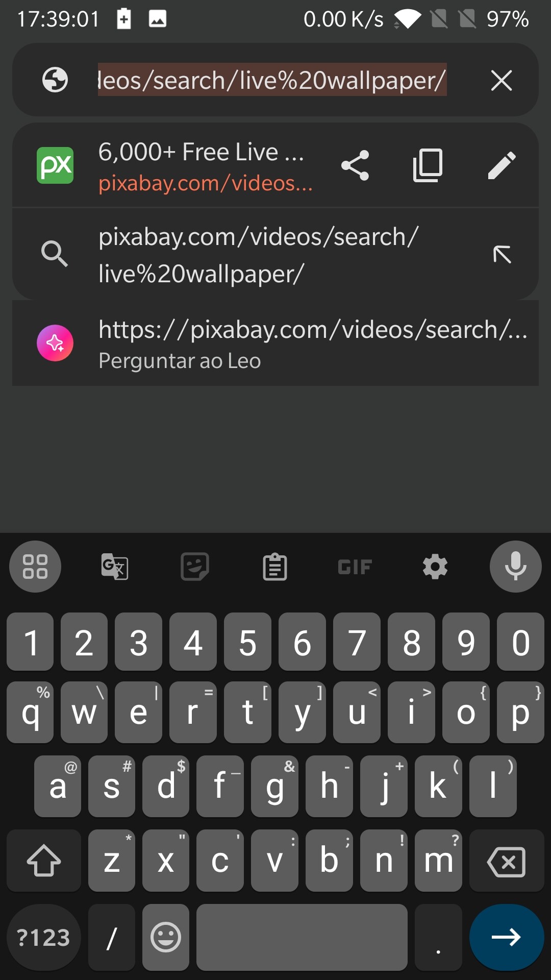Screen dimensions: 551x980
Task: Switch to ?123 symbols keyboard
Action: 44,937
